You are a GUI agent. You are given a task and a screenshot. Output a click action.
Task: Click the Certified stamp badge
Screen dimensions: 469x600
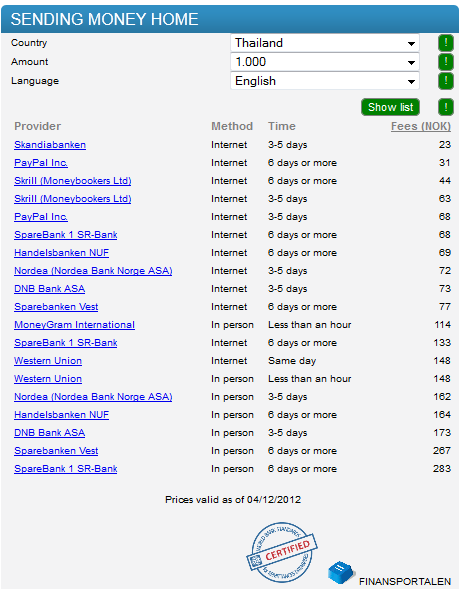click(x=282, y=553)
